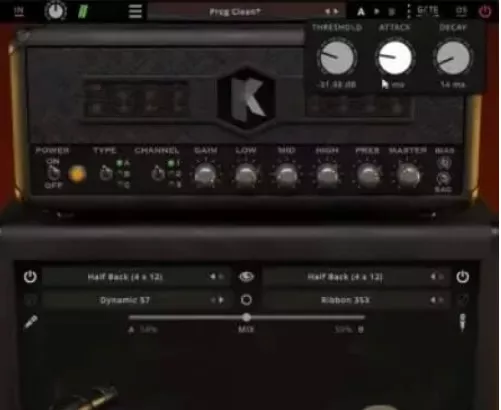Select amp type A
This screenshot has width=501, height=410.
point(123,163)
